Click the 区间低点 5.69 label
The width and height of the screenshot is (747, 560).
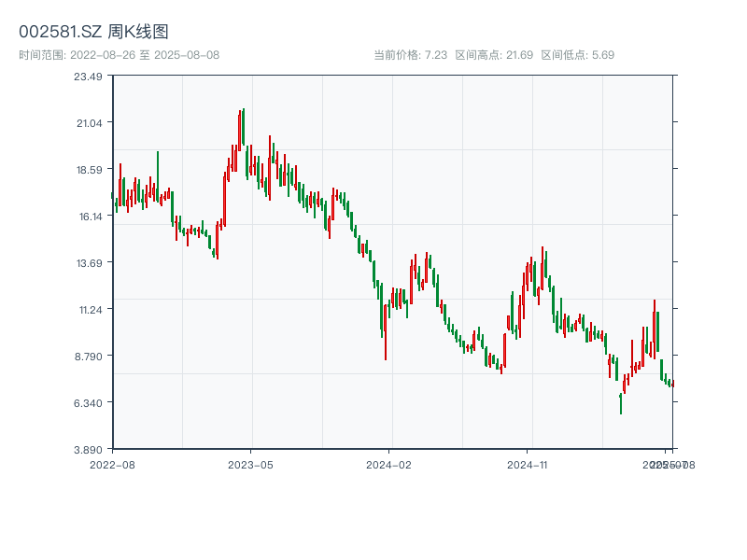click(x=577, y=55)
